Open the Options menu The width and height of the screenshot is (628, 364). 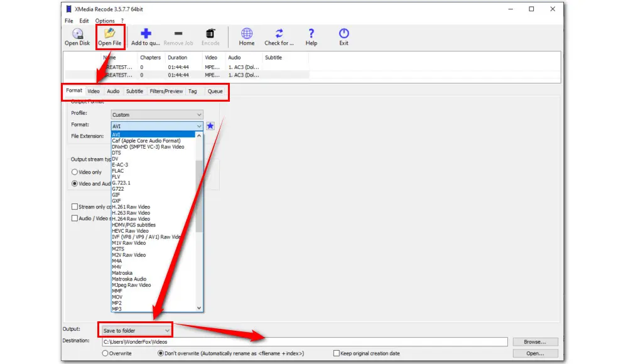point(105,21)
